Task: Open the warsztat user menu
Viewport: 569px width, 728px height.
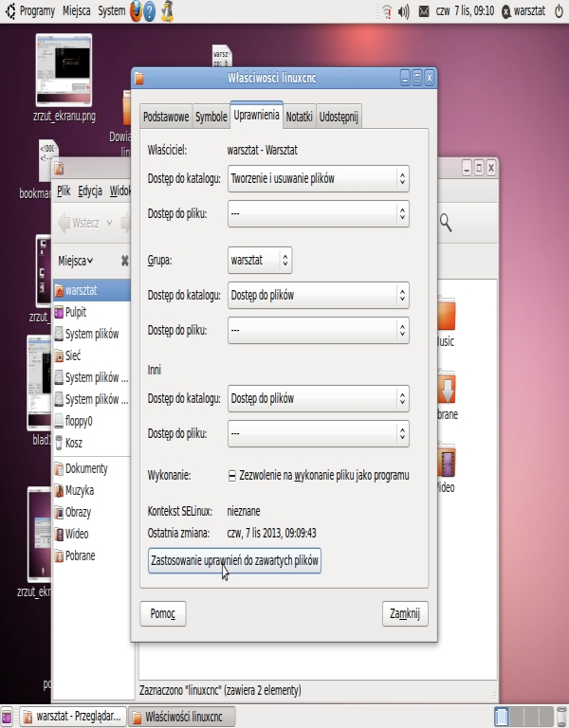Action: pyautogui.click(x=523, y=10)
